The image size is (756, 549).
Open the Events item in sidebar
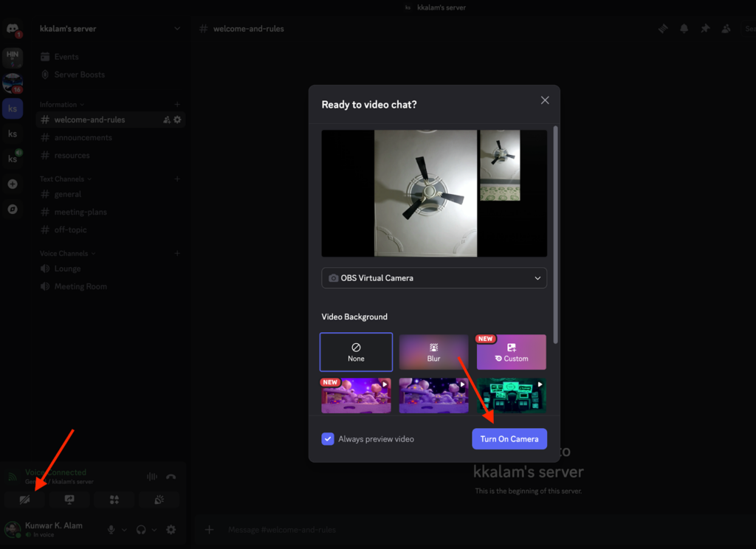66,57
